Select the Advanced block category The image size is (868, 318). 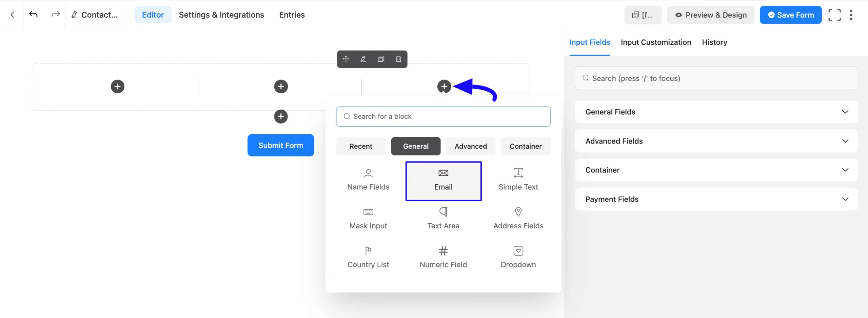[471, 146]
